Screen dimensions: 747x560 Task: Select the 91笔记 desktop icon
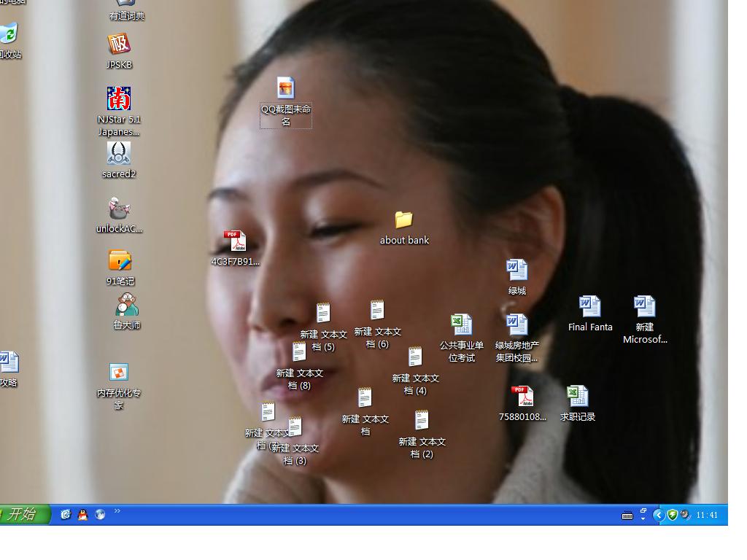(x=120, y=261)
